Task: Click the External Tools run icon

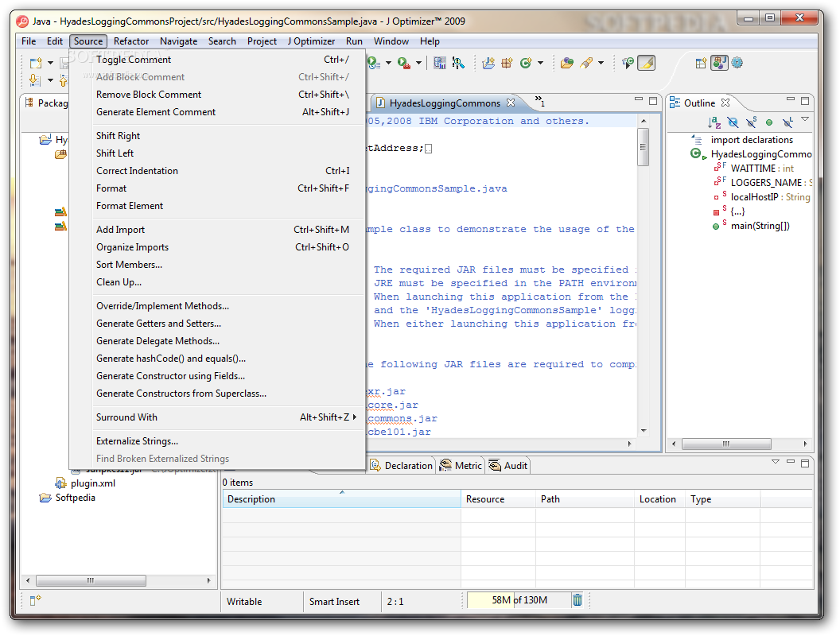Action: [x=404, y=63]
